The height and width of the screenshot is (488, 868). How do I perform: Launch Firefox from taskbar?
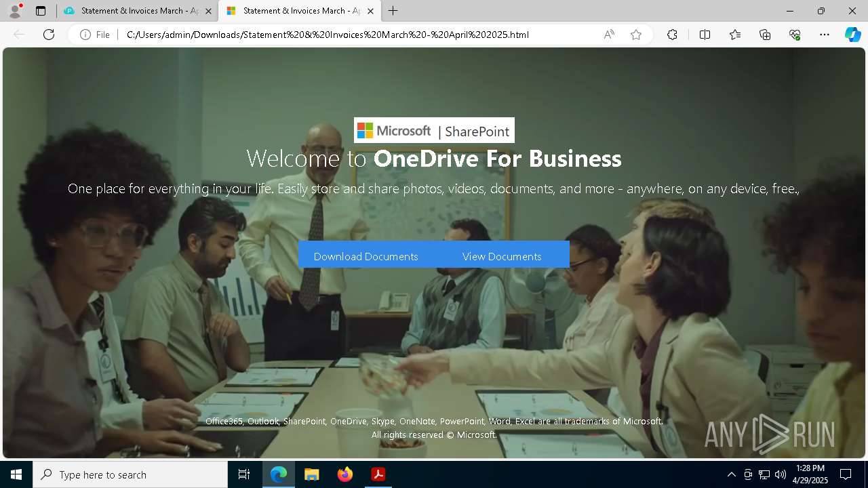[344, 474]
